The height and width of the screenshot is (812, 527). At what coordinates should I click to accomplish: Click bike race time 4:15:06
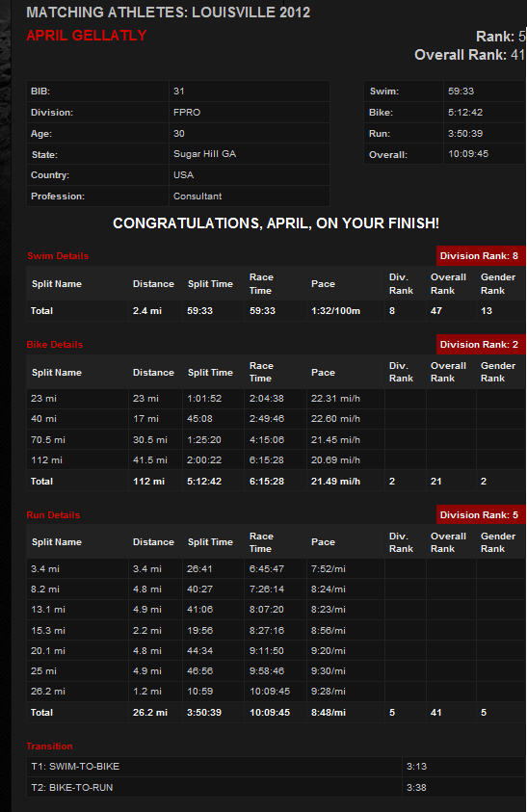coord(266,439)
